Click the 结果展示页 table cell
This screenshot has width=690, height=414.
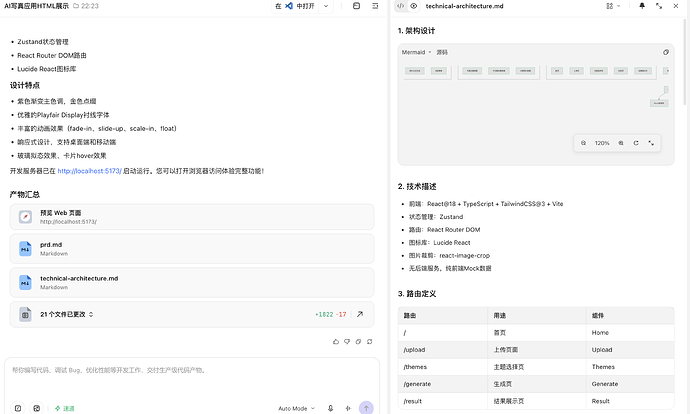(x=537, y=401)
